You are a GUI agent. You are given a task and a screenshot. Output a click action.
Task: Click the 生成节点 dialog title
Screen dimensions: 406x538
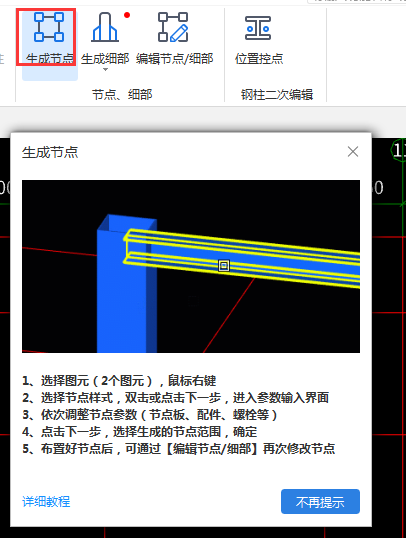50,152
